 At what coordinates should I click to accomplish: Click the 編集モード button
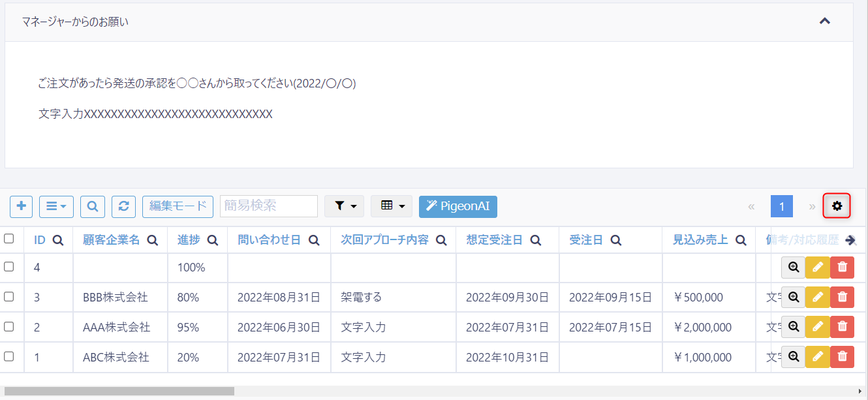[178, 206]
